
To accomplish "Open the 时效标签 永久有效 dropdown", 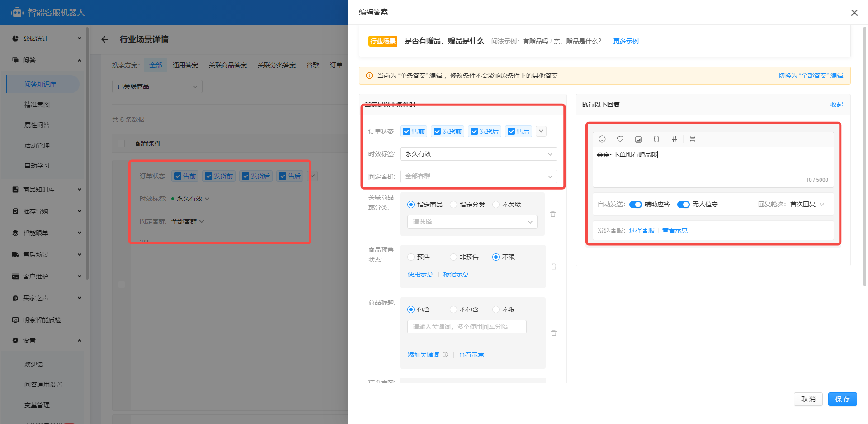I will [x=479, y=154].
